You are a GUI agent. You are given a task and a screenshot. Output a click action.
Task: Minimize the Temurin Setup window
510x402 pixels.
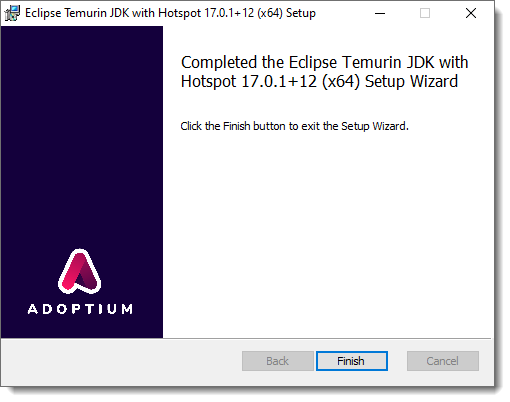(380, 13)
